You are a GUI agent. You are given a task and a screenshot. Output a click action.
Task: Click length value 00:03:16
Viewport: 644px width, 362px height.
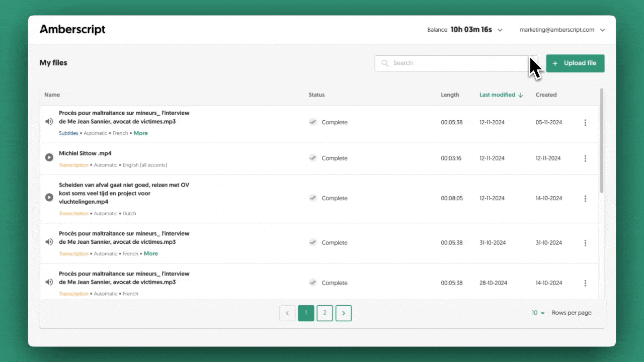[x=452, y=158]
